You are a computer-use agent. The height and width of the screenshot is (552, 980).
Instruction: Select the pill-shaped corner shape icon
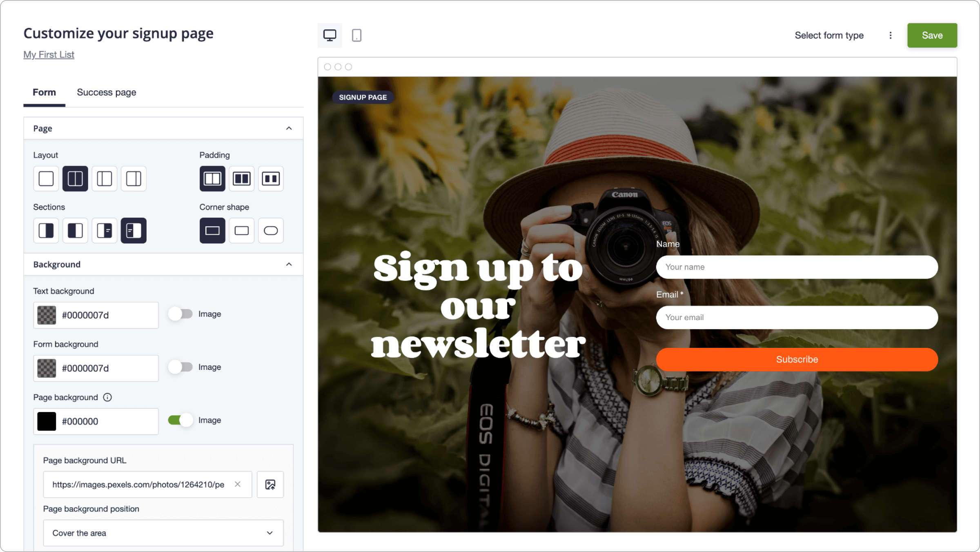(271, 231)
